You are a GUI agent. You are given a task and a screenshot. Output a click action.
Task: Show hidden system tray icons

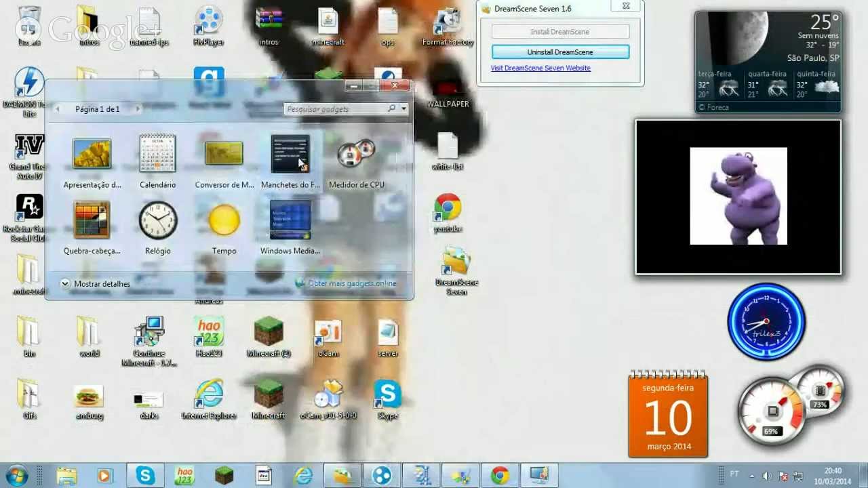click(751, 476)
